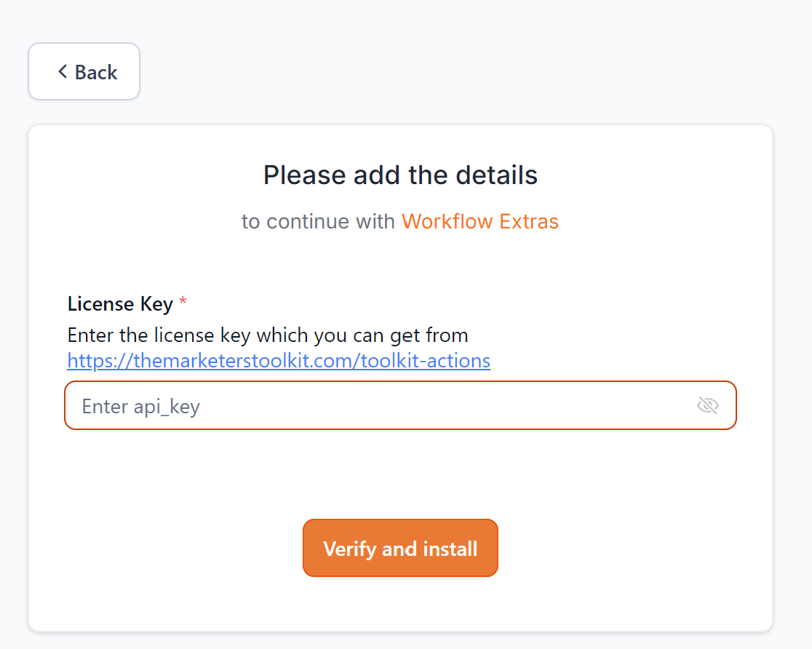
Task: Click the word 'Verify' on orange button
Action: pyautogui.click(x=349, y=549)
